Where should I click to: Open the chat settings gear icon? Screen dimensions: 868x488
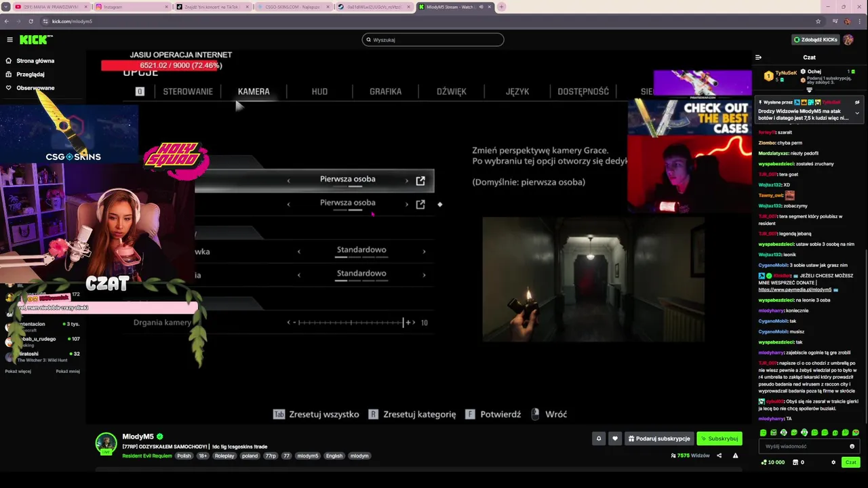click(x=833, y=462)
